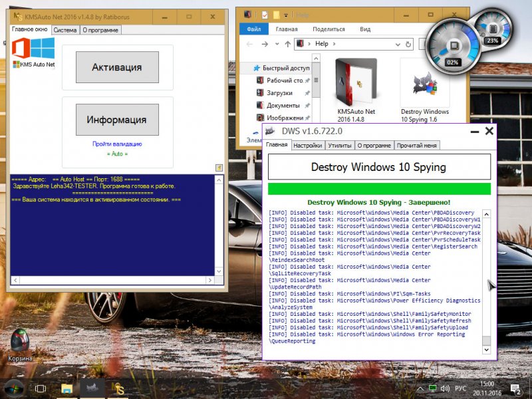Image resolution: width=532 pixels, height=399 pixels.
Task: Click the Пройти валидацию link
Action: [x=117, y=144]
